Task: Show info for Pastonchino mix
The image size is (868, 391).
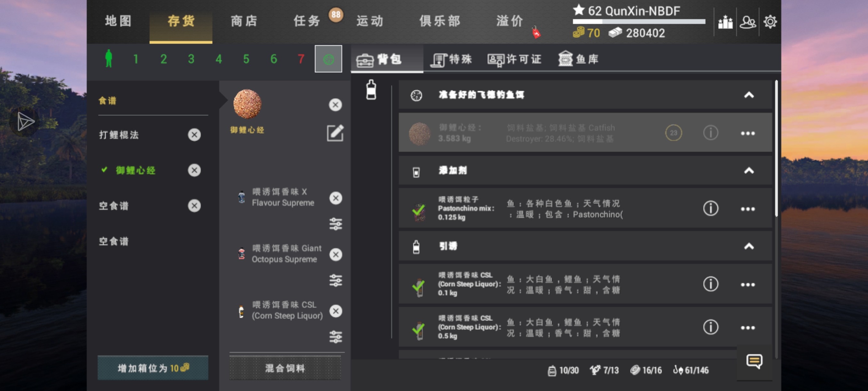Action: [711, 209]
